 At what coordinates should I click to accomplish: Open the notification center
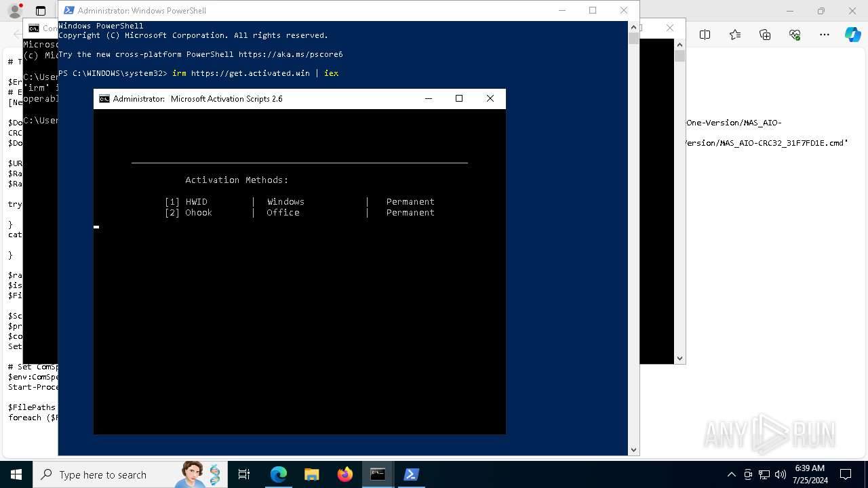pyautogui.click(x=846, y=474)
